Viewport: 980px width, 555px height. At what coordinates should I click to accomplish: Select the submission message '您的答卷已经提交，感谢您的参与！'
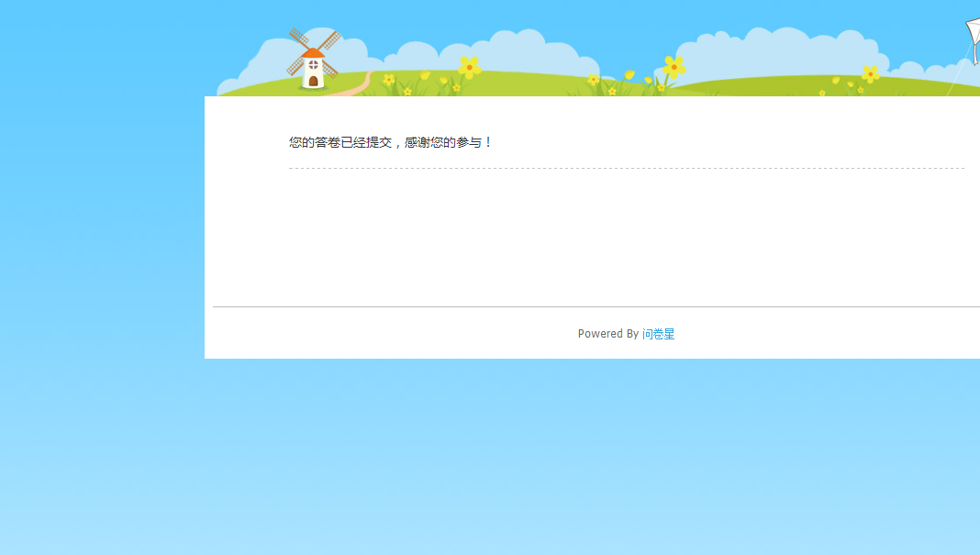(x=391, y=142)
